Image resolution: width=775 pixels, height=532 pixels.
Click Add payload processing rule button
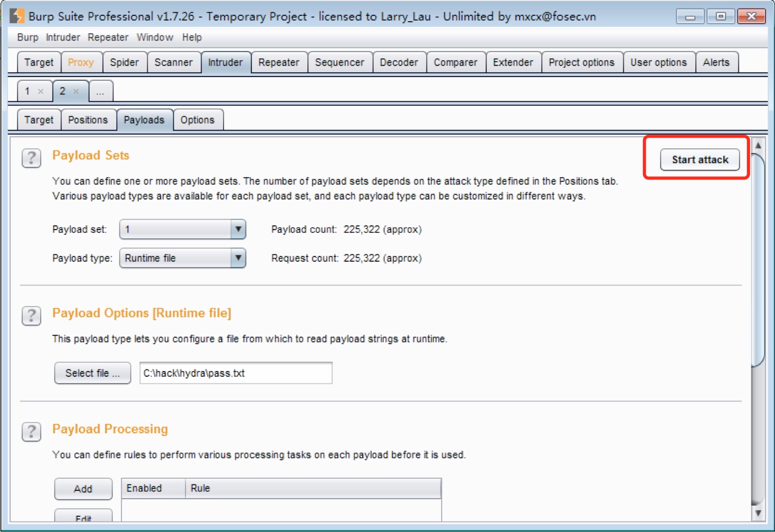[x=83, y=489]
